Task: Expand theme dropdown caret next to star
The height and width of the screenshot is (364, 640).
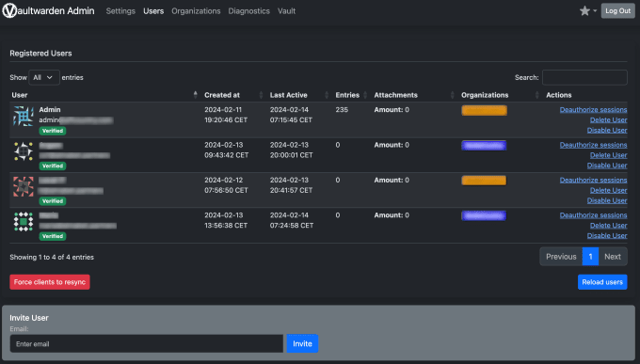Action: coord(595,11)
